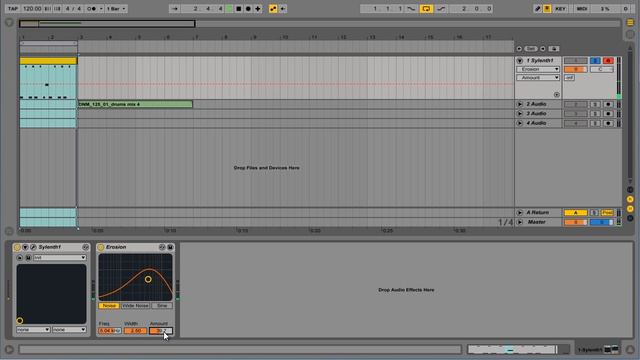Open the Sylenth1 preset init dropdown

[60, 258]
